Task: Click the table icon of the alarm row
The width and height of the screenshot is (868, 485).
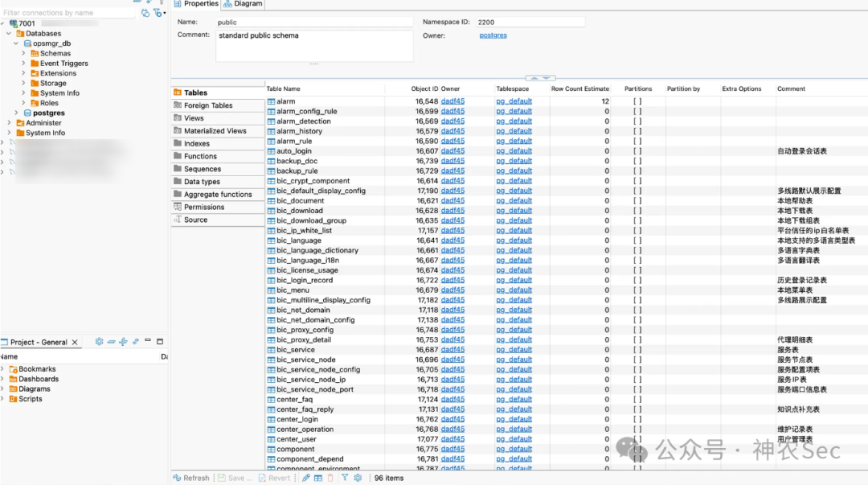Action: (x=272, y=102)
